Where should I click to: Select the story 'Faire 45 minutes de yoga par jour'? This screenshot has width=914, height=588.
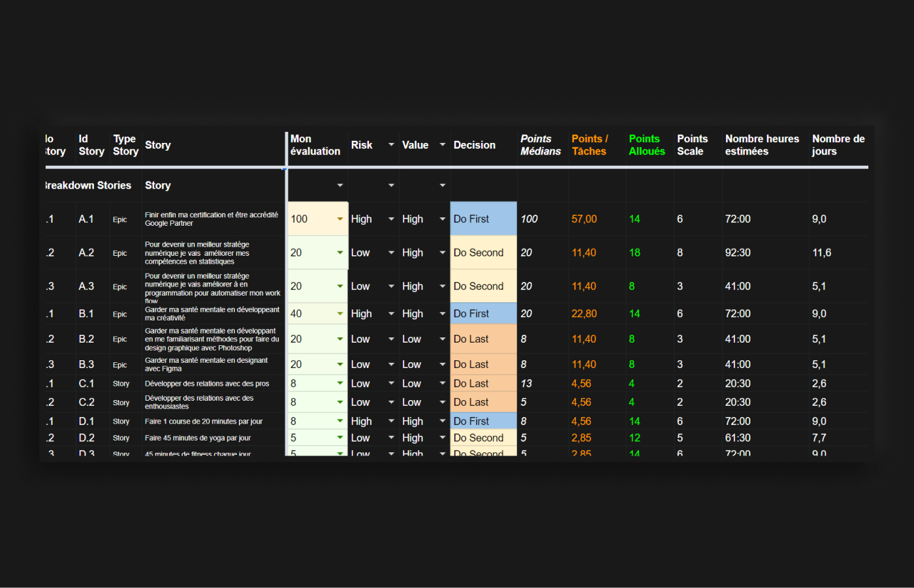point(198,438)
